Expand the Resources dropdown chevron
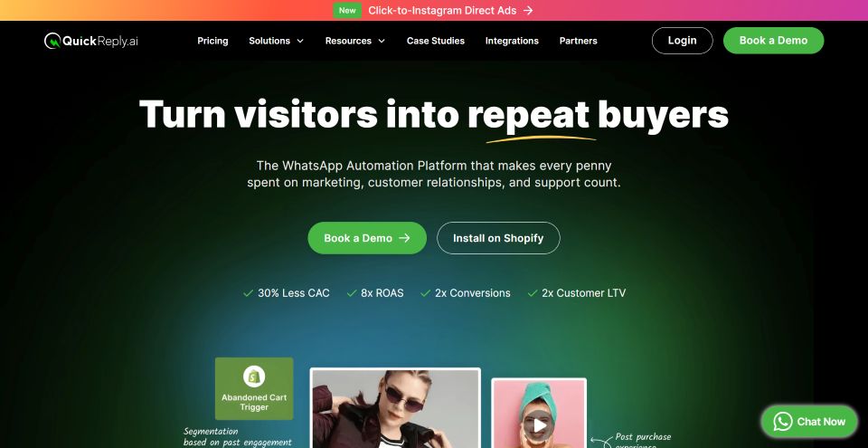 [x=382, y=41]
